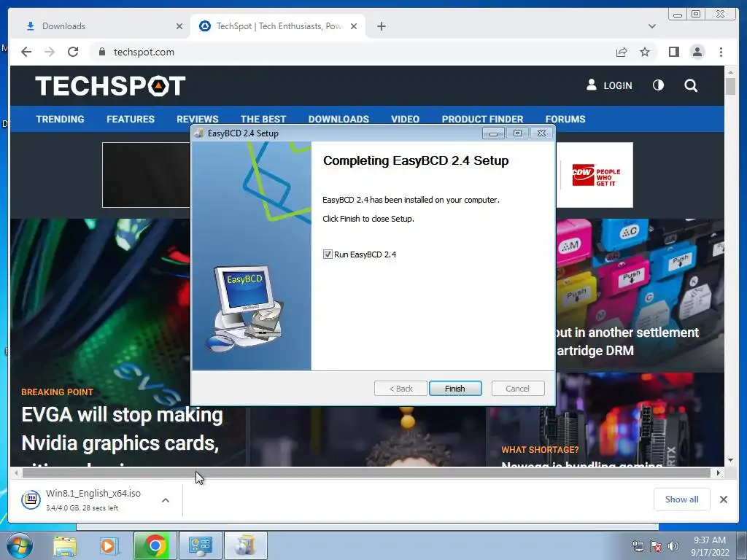Click the network tray icon
Image resolution: width=747 pixels, height=560 pixels.
click(638, 546)
